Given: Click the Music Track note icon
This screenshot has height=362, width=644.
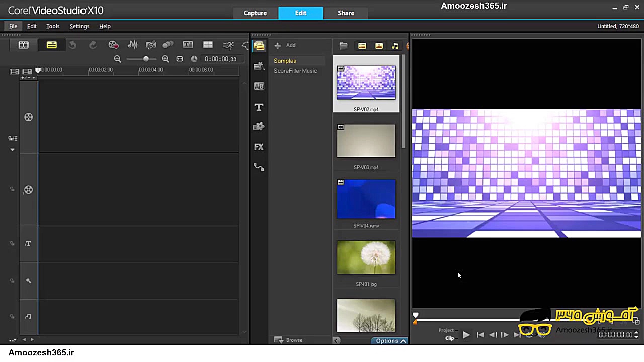Looking at the screenshot, I should 28,316.
